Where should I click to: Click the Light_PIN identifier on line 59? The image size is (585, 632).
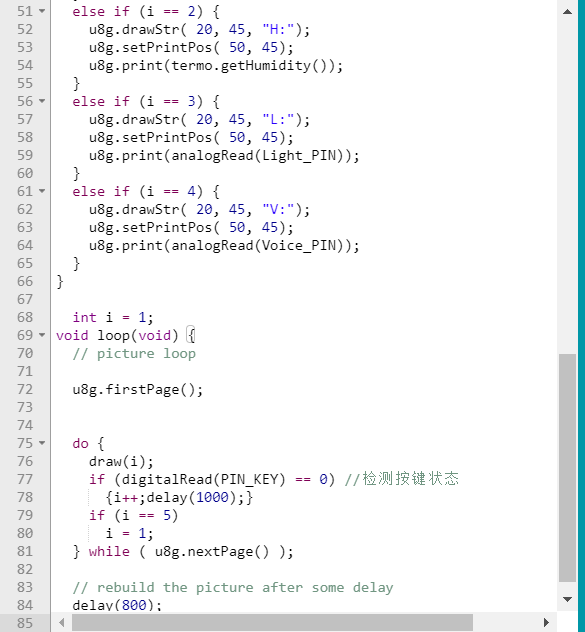pos(299,155)
